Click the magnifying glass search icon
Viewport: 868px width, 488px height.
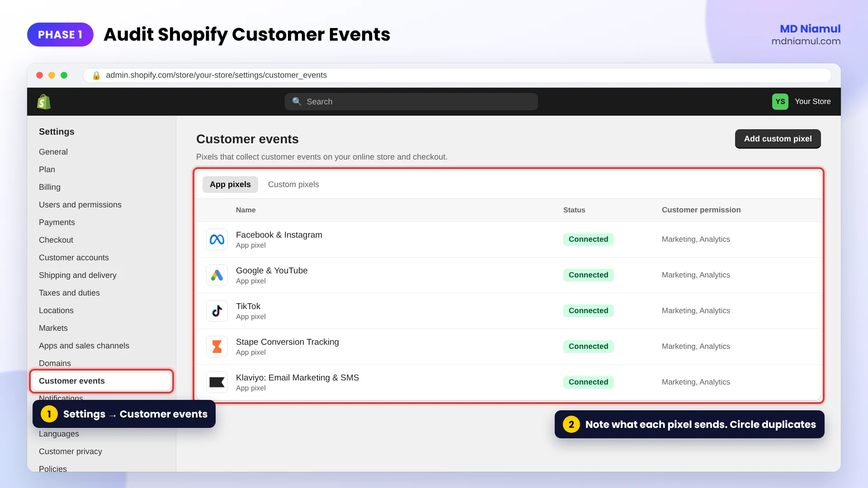point(297,101)
